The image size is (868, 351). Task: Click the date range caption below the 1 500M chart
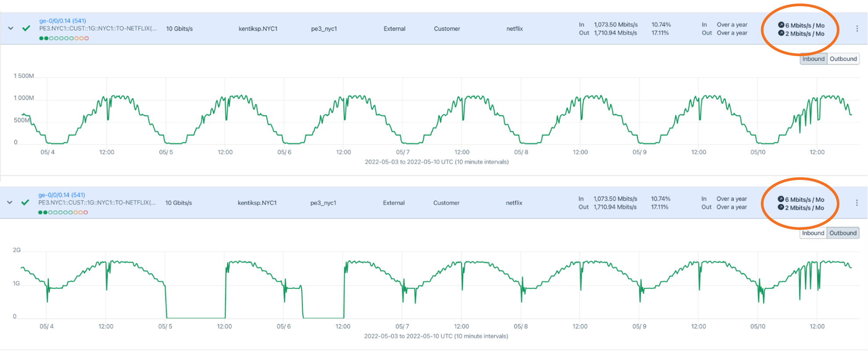437,162
